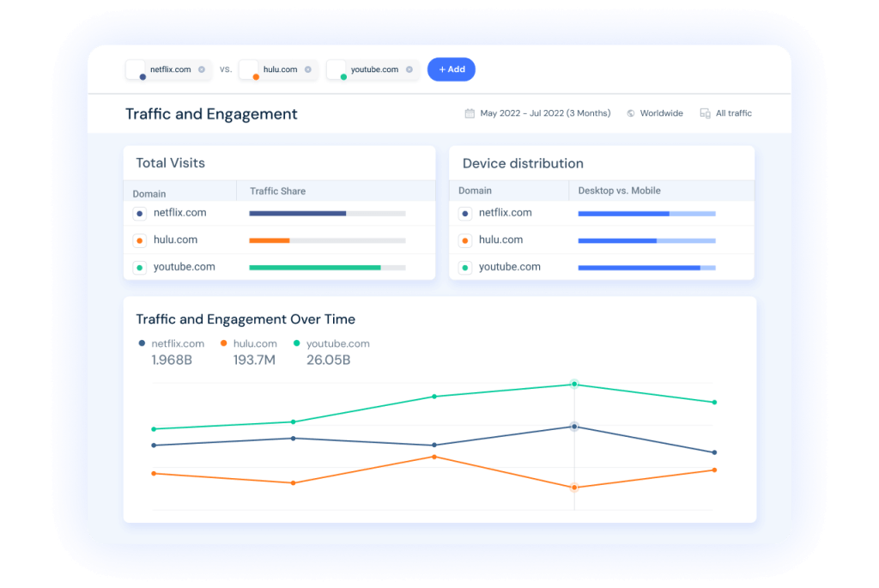Select hulu.com row text in Total Visits
This screenshot has height=588, width=879.
click(175, 239)
